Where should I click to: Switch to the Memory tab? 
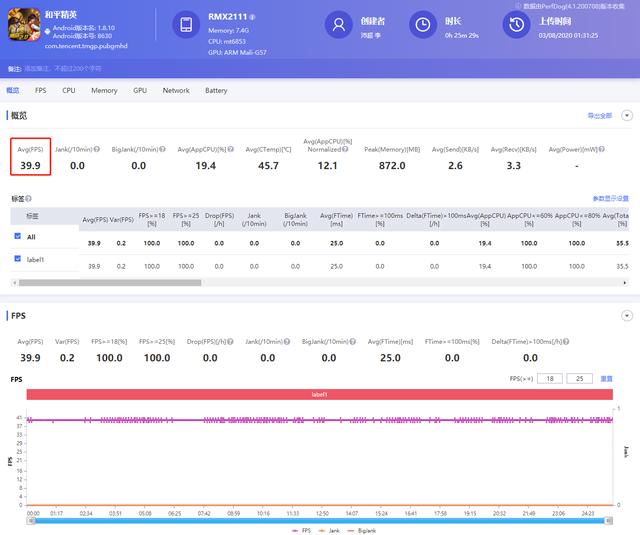click(x=104, y=90)
